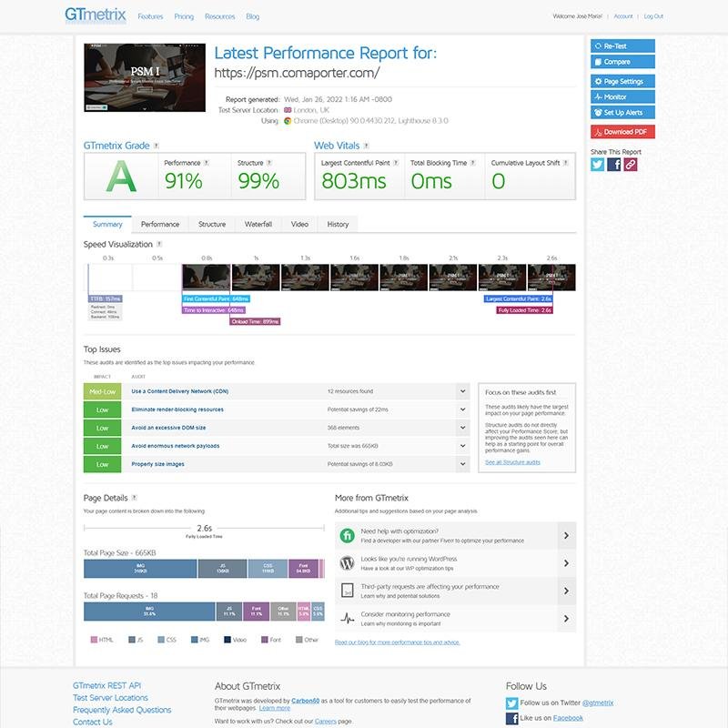Expand Avoid enormous network payloads audit
The width and height of the screenshot is (728, 728).
462,446
